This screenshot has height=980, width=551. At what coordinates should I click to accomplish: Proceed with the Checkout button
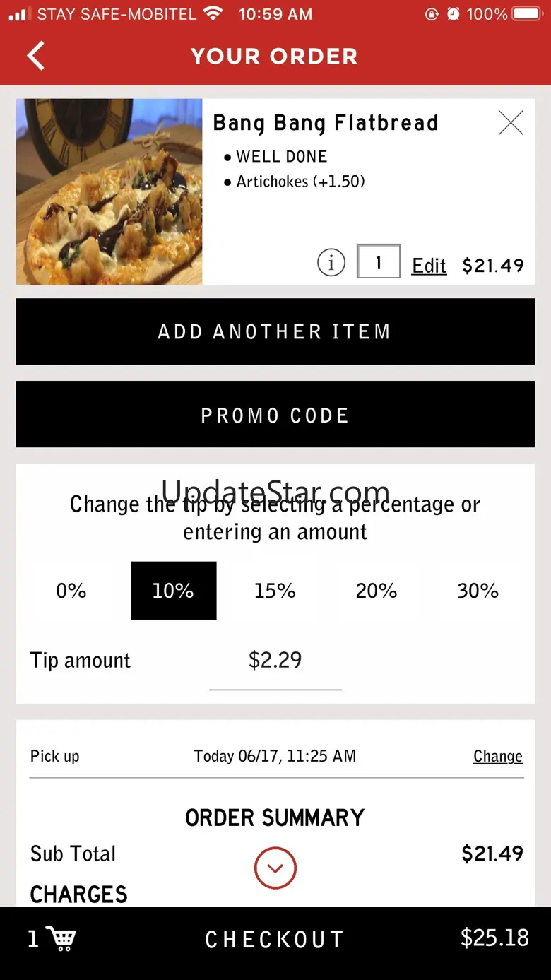point(275,939)
